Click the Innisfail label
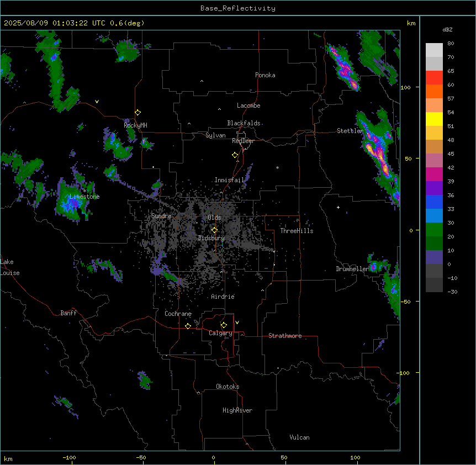476x465 pixels. 229,180
